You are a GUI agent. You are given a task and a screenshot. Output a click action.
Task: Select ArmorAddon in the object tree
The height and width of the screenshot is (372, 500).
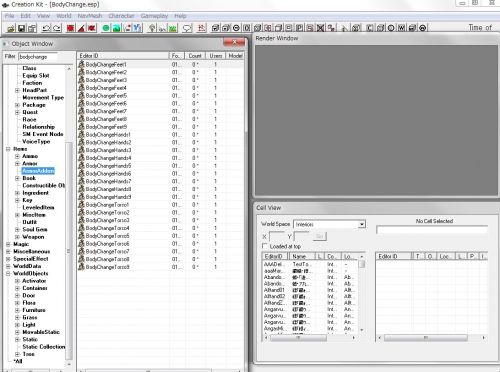click(x=38, y=171)
